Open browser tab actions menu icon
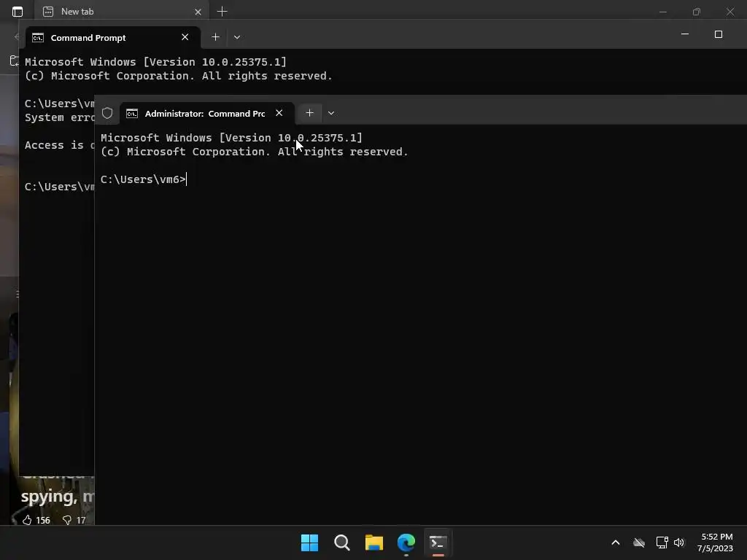The height and width of the screenshot is (560, 747). click(18, 12)
